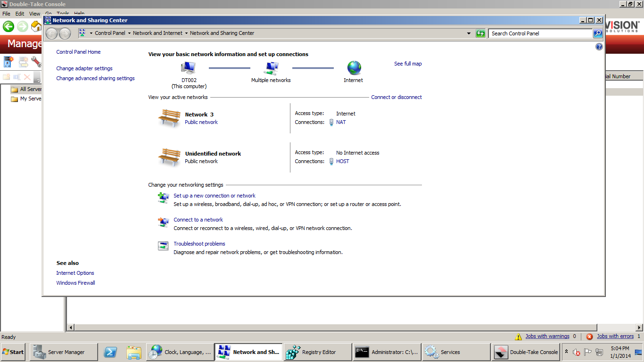Open Change advanced sharing settings

click(95, 78)
